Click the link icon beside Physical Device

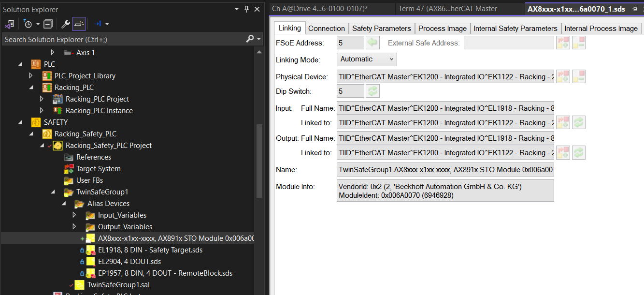(563, 76)
